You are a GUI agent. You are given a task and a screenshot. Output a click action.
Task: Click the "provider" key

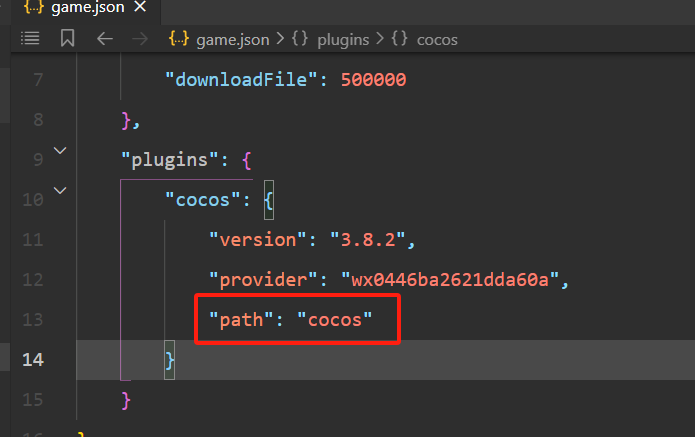263,280
